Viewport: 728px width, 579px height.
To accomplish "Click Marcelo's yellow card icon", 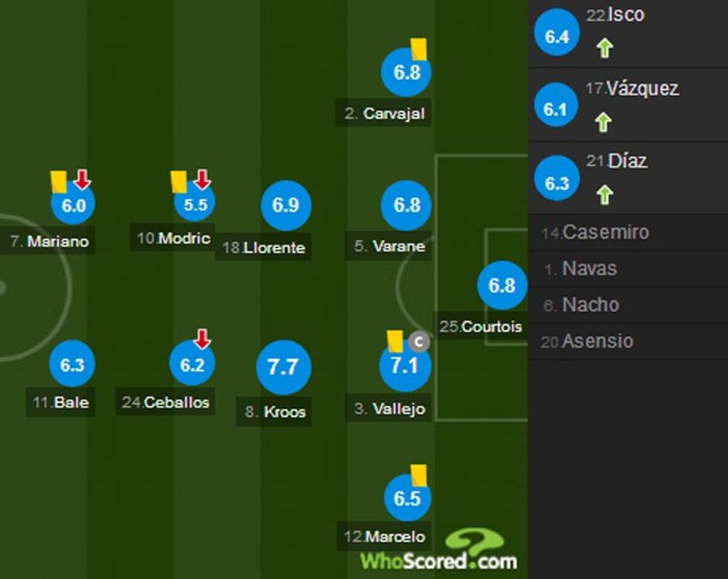I will (x=419, y=476).
